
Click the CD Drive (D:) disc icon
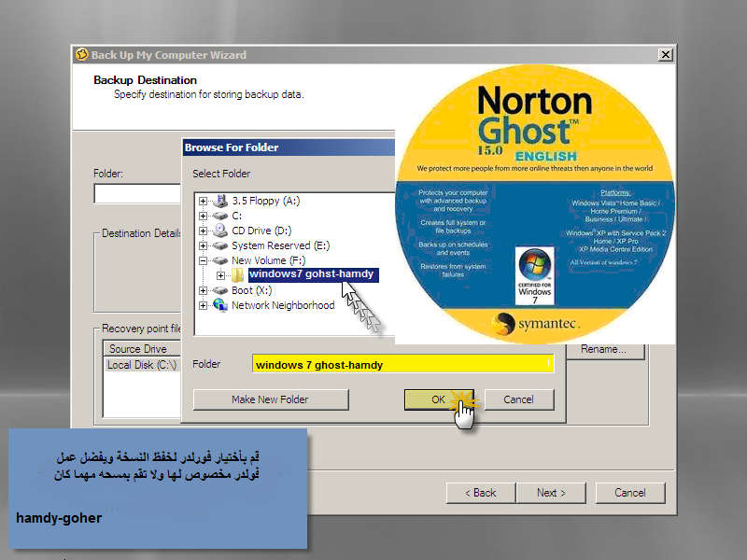[x=220, y=231]
